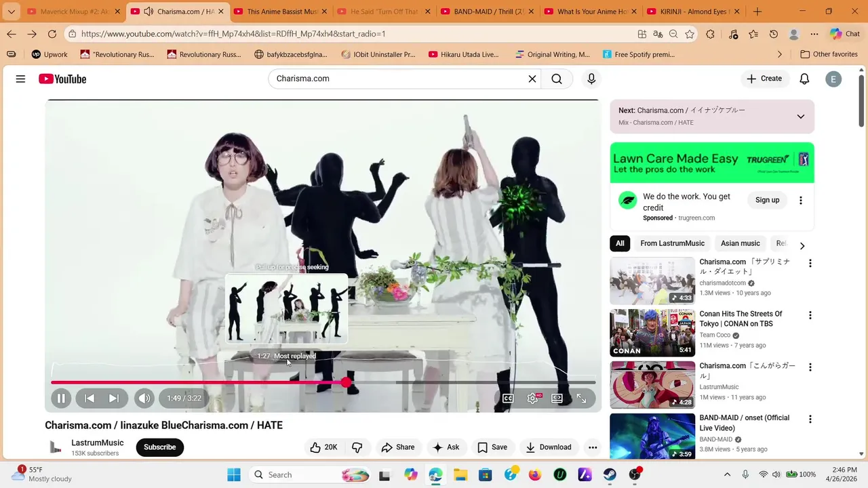Viewport: 868px width, 488px height.
Task: Clear the YouTube search box text
Action: pyautogui.click(x=532, y=79)
